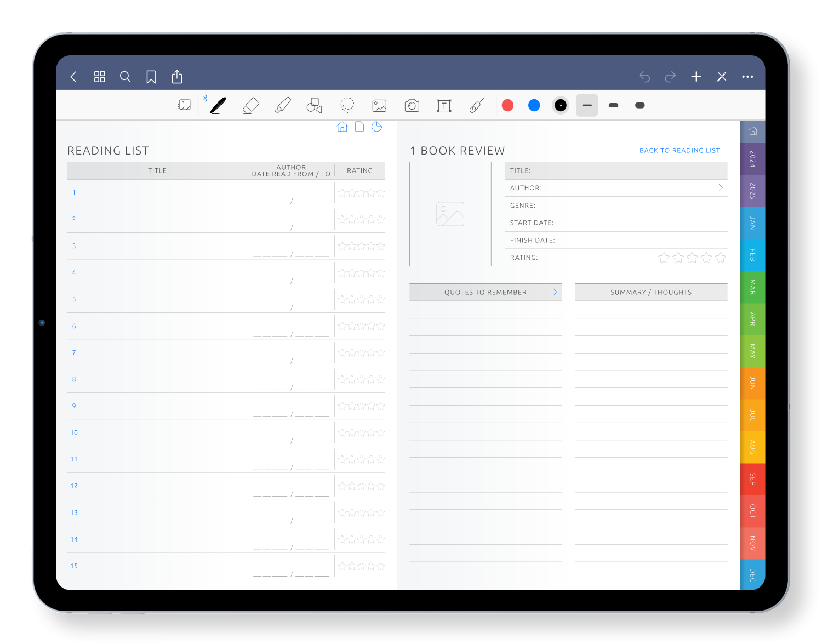Expand the chevron in the Author row

[x=721, y=188]
